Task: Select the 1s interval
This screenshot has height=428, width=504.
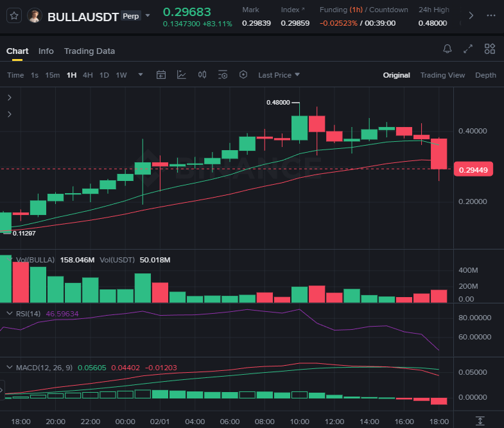Action: click(x=35, y=75)
